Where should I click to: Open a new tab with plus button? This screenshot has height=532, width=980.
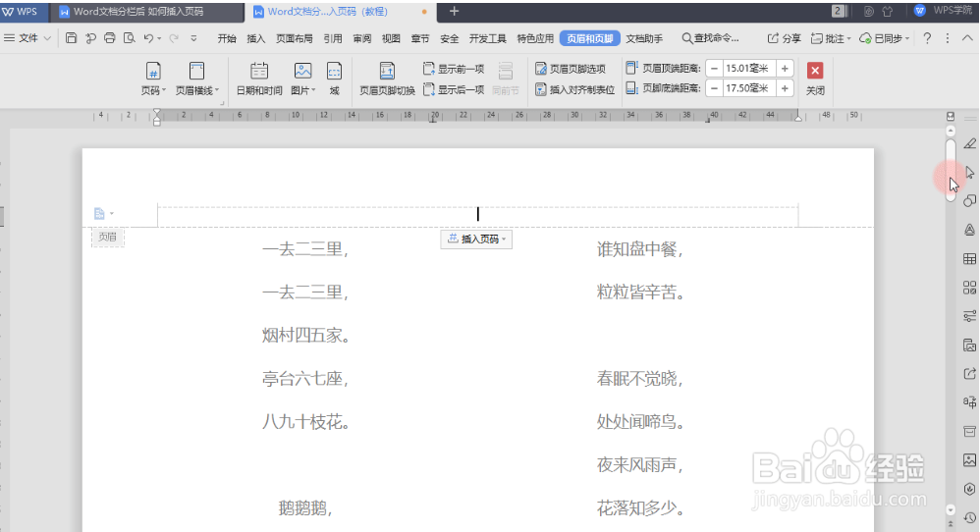coord(455,11)
